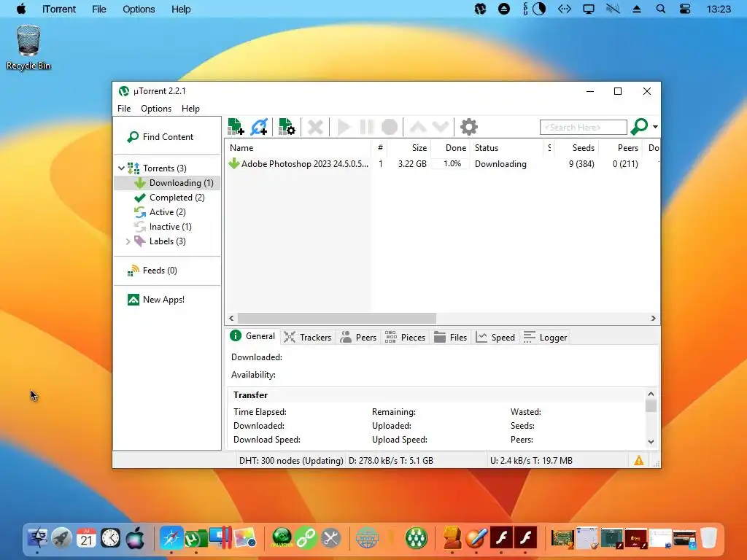Switch to the Speed tab

pyautogui.click(x=496, y=337)
